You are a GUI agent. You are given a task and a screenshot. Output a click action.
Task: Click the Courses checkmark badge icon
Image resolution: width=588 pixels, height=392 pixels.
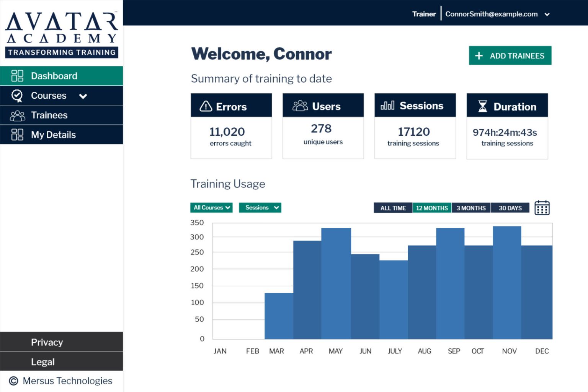click(17, 96)
